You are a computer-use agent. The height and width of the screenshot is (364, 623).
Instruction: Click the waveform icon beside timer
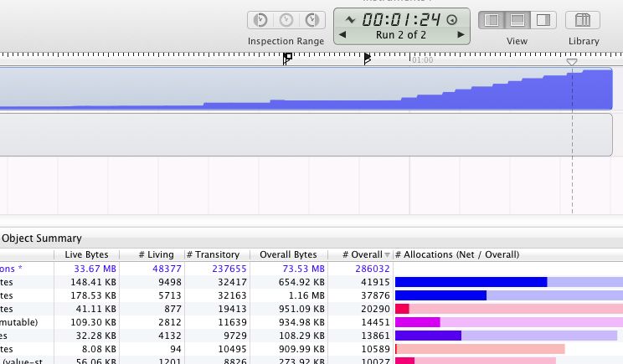click(350, 19)
